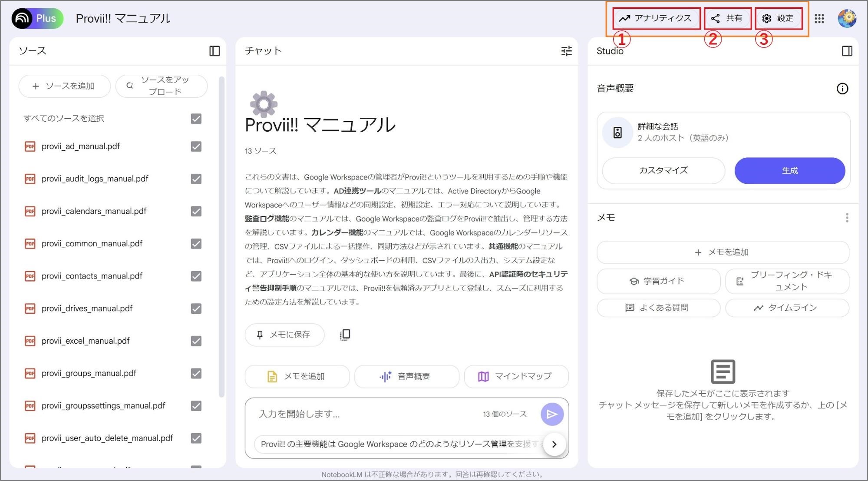868x481 pixels.
Task: Open the Google apps grid icon
Action: [819, 19]
